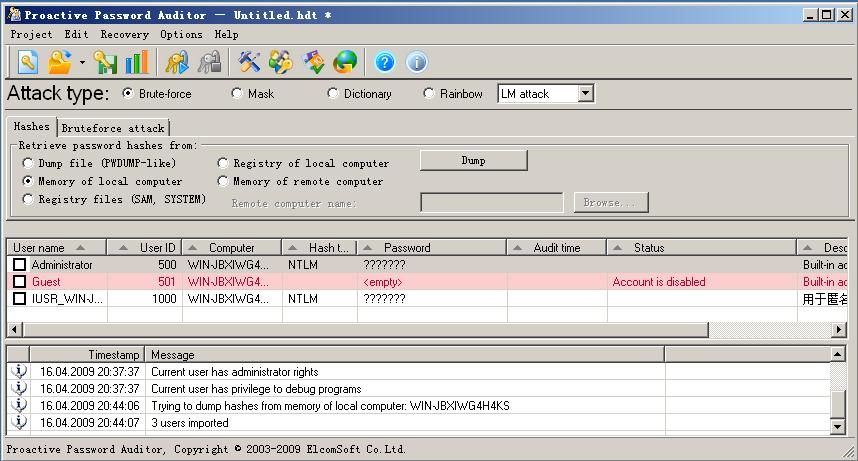The image size is (858, 461).
Task: Select Memory of remote computer option
Action: click(300, 181)
